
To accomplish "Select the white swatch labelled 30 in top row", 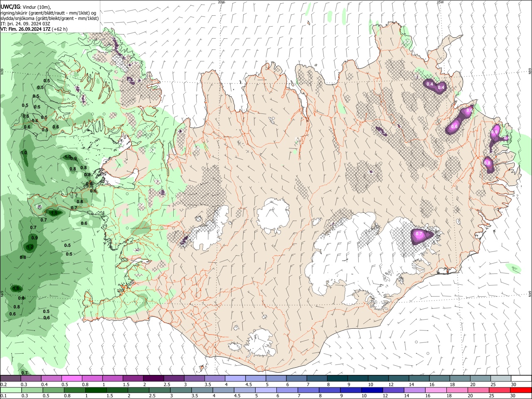I will [521, 378].
